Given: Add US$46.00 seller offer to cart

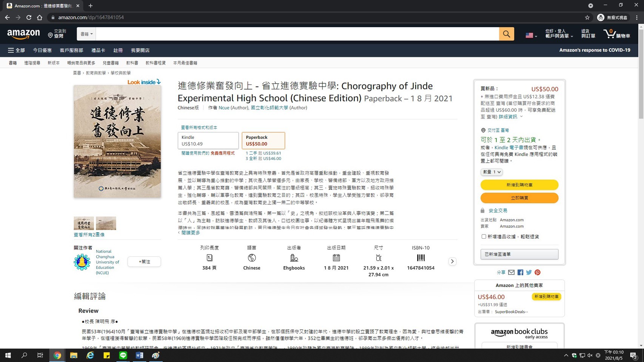Looking at the screenshot, I should (547, 297).
